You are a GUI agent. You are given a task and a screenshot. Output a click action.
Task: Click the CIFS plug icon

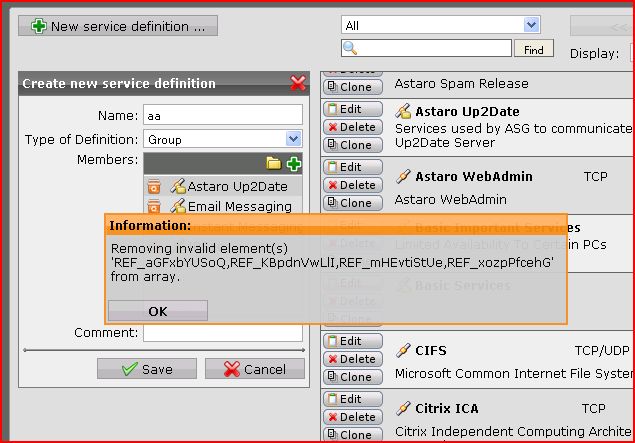pos(403,350)
